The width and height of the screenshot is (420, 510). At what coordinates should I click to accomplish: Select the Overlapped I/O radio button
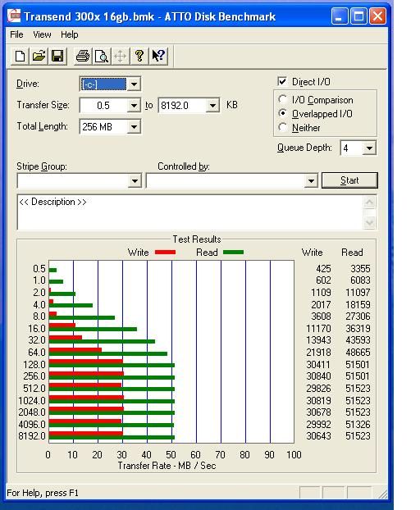point(283,113)
